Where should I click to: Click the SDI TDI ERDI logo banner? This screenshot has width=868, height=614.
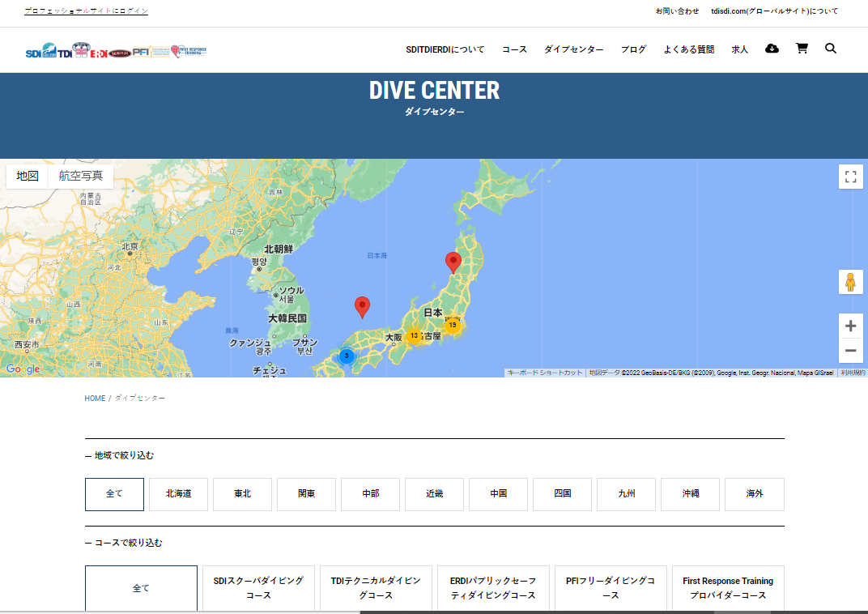click(116, 51)
